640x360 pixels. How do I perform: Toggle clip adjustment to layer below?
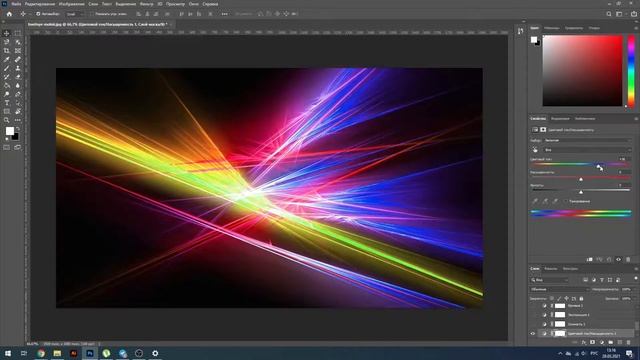click(589, 260)
